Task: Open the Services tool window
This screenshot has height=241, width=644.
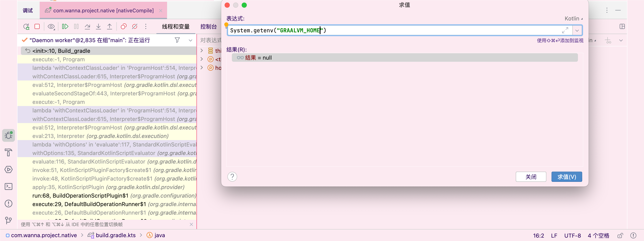Action: tap(9, 169)
